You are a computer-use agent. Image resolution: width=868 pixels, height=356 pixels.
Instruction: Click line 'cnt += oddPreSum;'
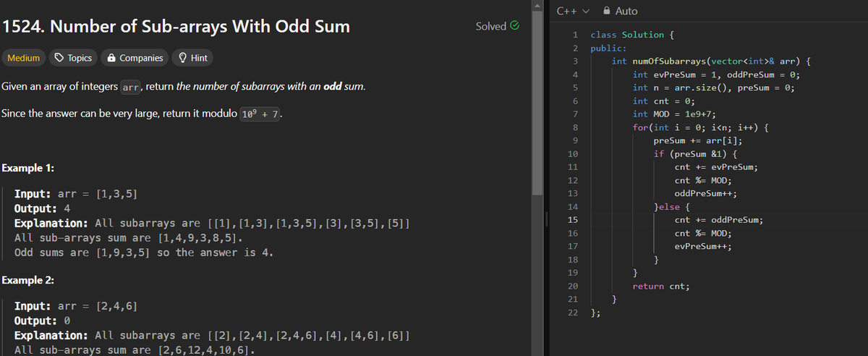718,220
